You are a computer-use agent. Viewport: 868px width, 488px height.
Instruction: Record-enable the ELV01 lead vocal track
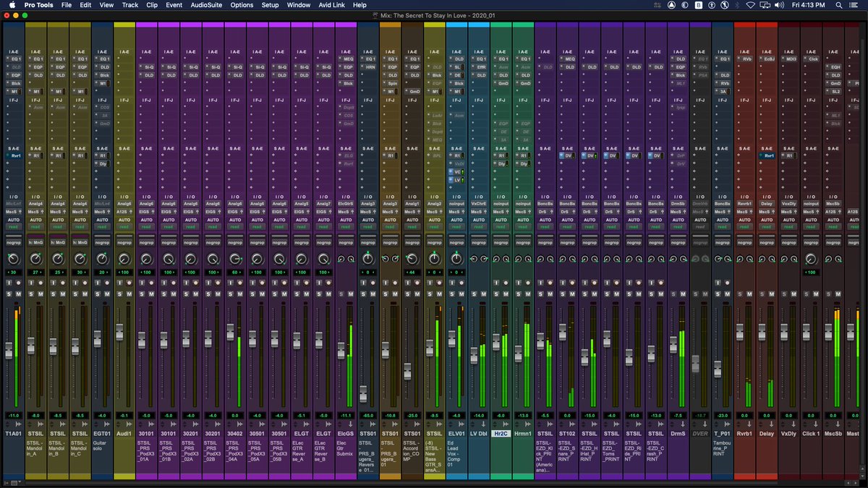tap(461, 283)
